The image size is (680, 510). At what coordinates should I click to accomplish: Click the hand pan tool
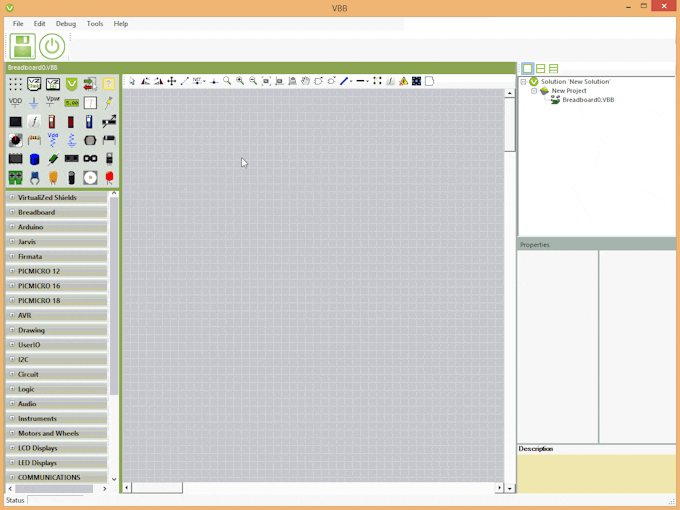click(x=305, y=81)
